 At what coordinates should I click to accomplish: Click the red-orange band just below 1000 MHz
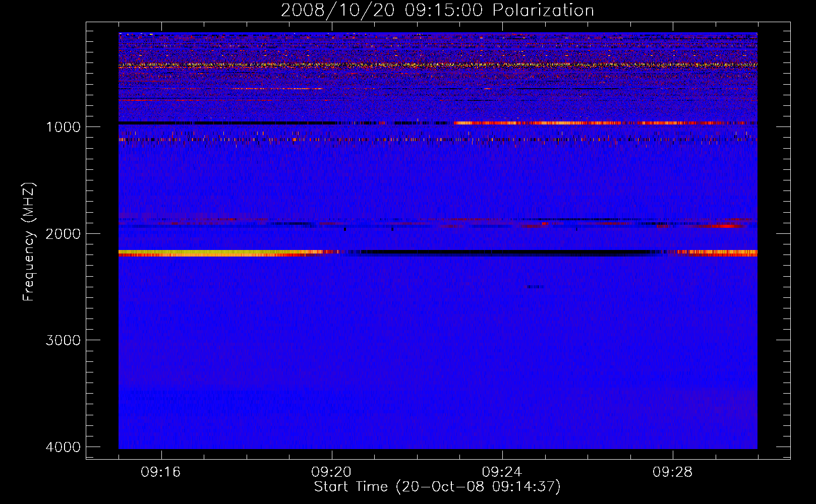tap(605, 123)
